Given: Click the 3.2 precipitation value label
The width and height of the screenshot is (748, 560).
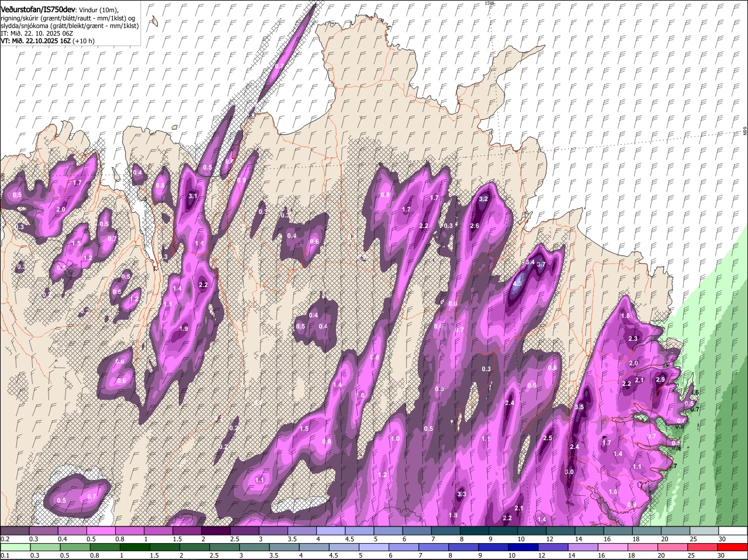Looking at the screenshot, I should click(483, 199).
